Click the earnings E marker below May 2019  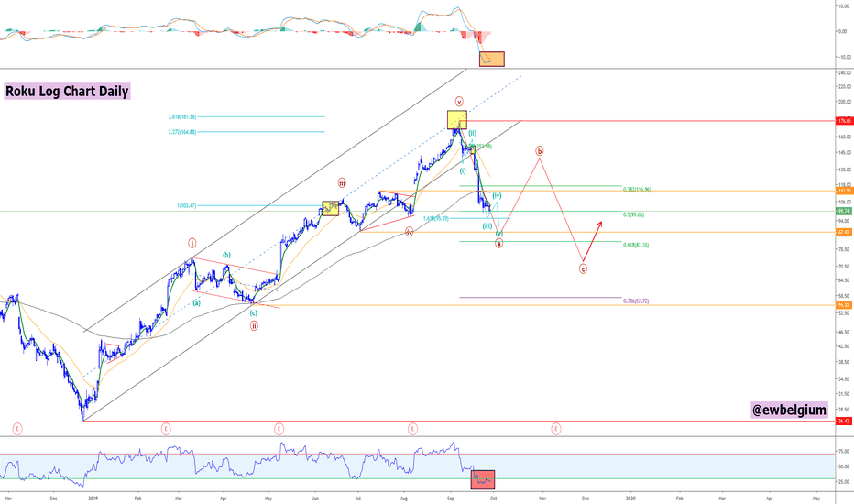pos(279,430)
